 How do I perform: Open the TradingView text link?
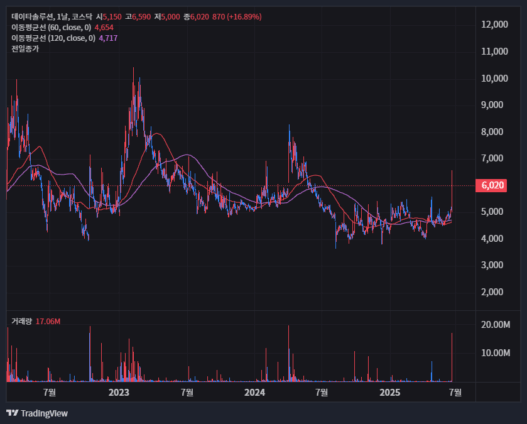(x=44, y=413)
